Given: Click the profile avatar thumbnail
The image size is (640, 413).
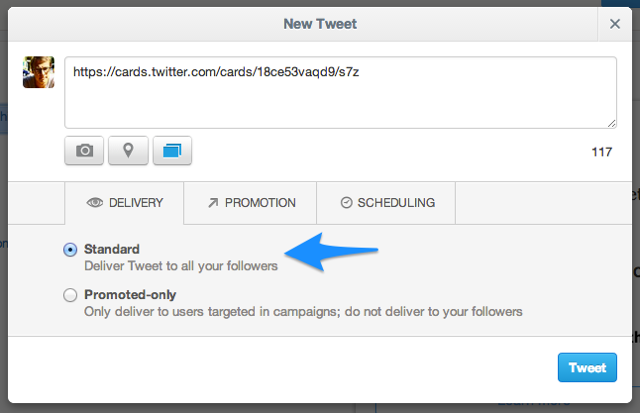Looking at the screenshot, I should pyautogui.click(x=38, y=72).
